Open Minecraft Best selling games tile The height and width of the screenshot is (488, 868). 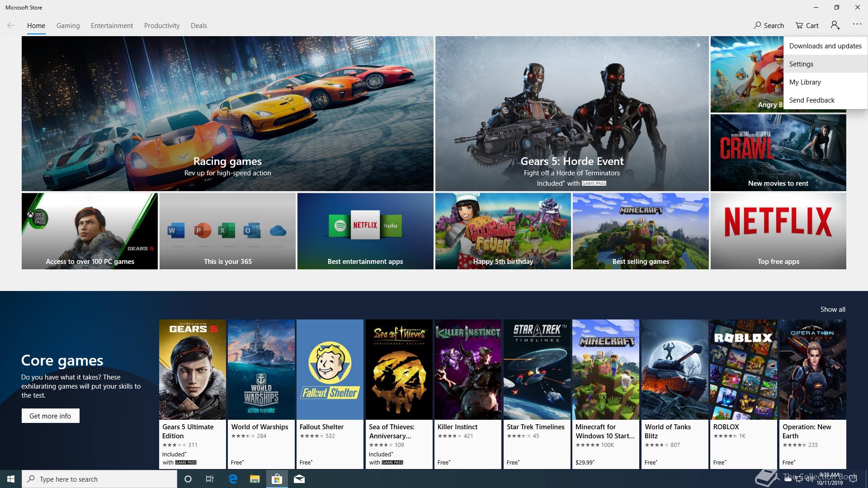(x=641, y=231)
